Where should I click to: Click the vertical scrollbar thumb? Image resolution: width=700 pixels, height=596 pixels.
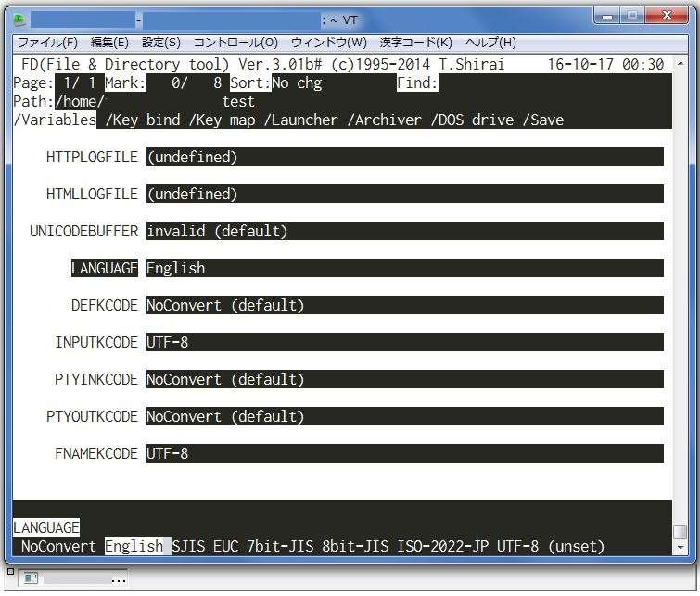[x=681, y=532]
